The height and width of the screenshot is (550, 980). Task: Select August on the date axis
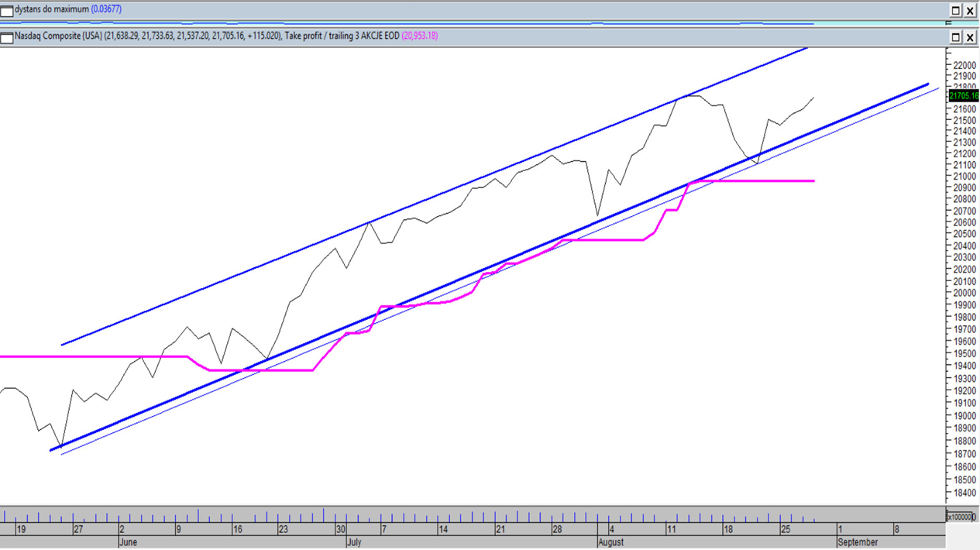click(610, 542)
